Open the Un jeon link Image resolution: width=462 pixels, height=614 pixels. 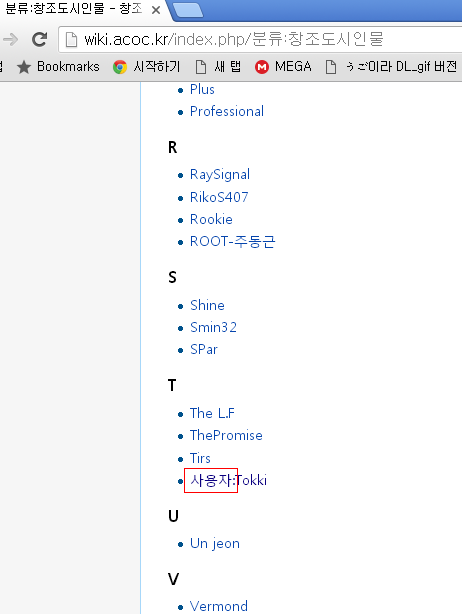tap(215, 544)
